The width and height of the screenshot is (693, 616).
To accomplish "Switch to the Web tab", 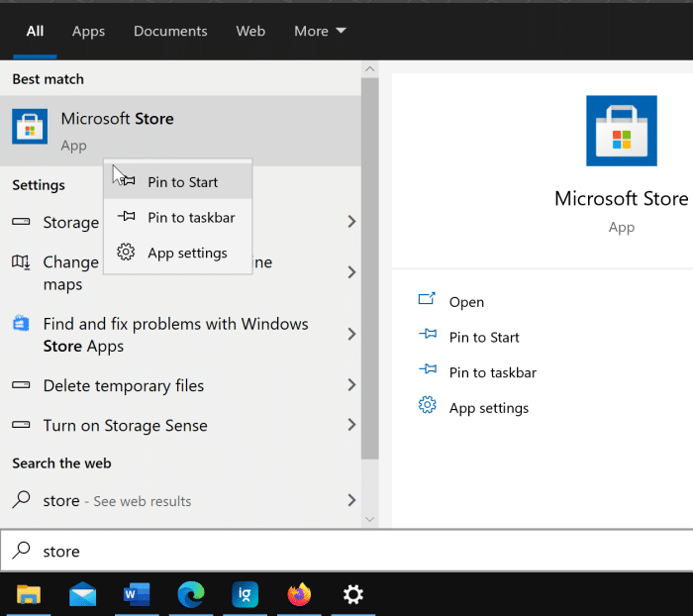I will tap(250, 31).
